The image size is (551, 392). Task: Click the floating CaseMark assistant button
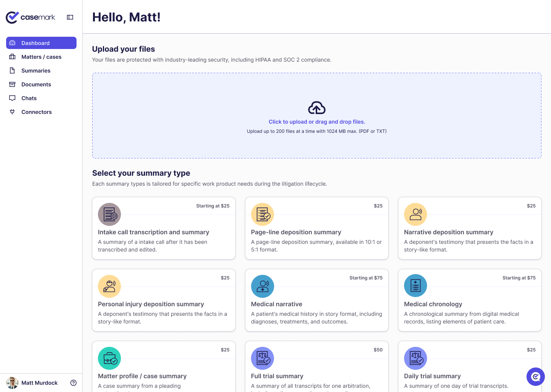click(535, 377)
